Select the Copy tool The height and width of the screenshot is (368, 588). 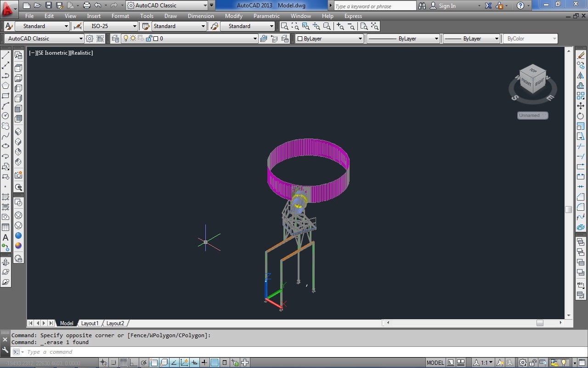point(581,65)
